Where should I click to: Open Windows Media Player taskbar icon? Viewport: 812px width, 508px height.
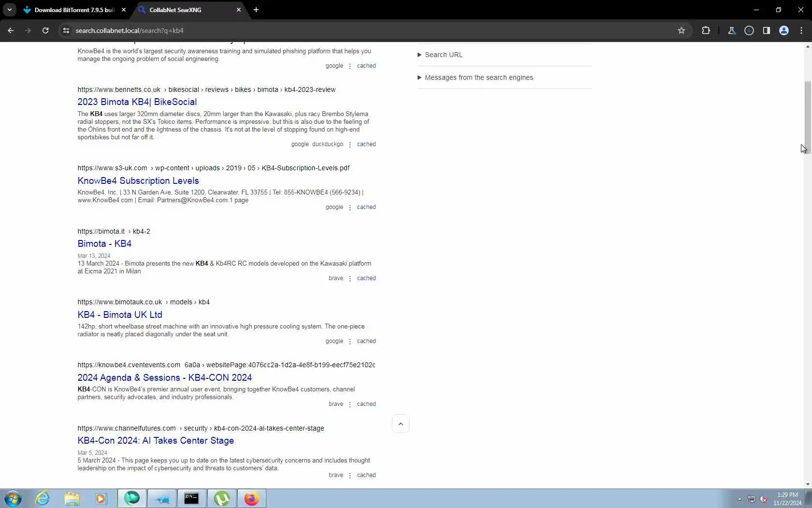(101, 498)
